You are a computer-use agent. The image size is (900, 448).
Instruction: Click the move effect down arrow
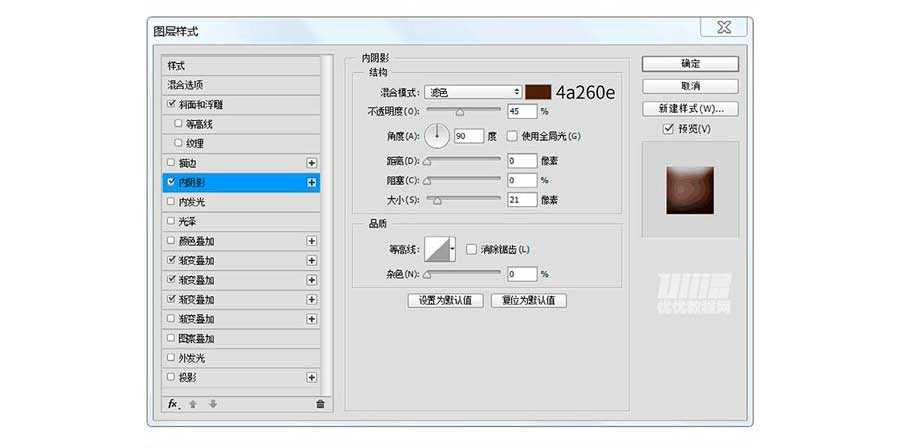click(212, 404)
